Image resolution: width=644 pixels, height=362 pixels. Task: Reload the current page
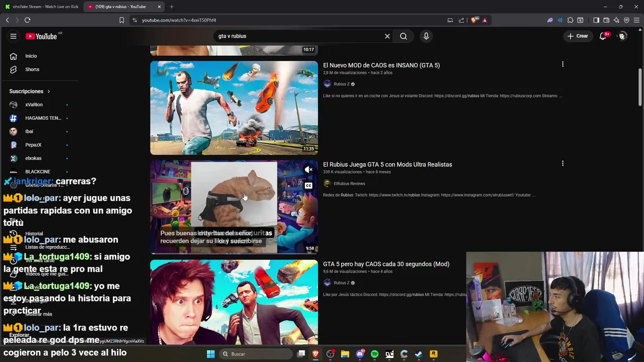[27, 20]
